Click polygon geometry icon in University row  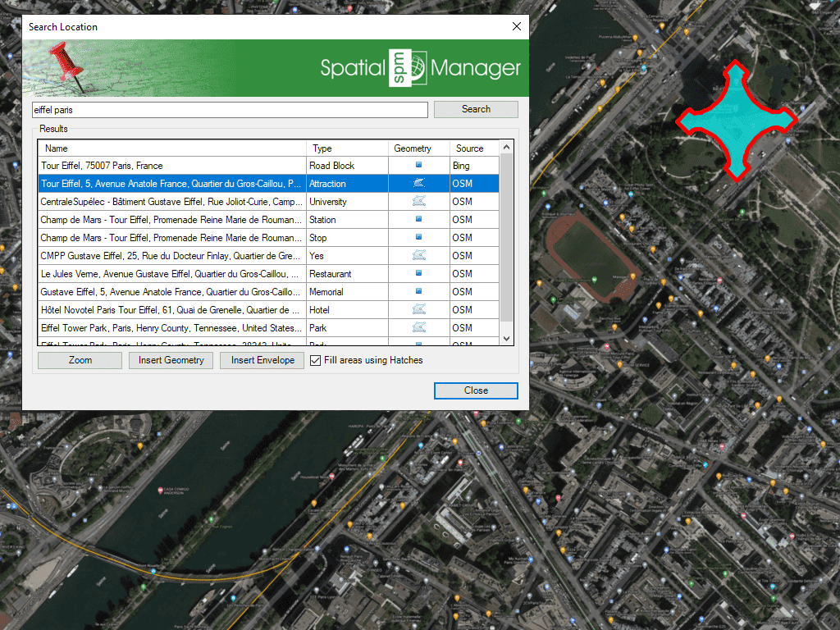pyautogui.click(x=418, y=202)
